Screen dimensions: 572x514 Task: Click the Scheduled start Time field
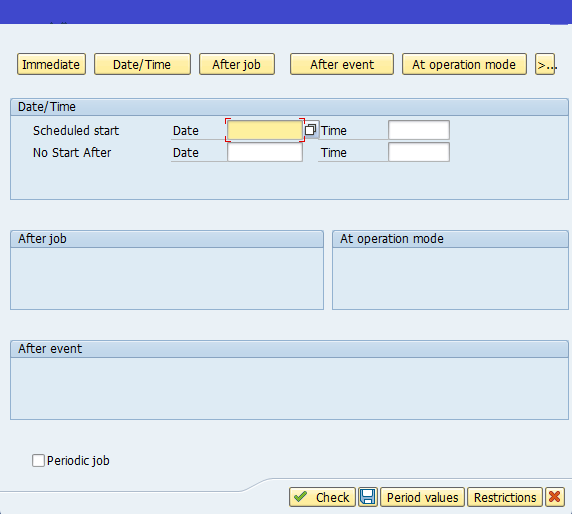point(419,130)
